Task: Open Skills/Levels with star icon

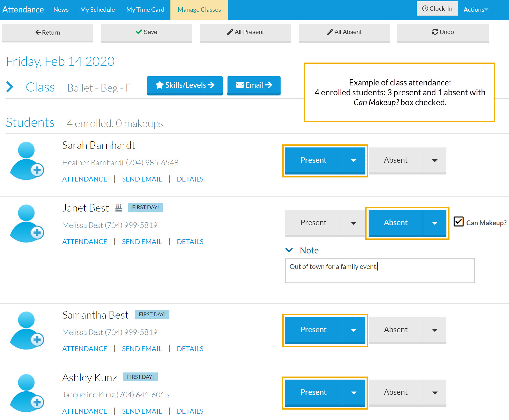Action: [185, 85]
